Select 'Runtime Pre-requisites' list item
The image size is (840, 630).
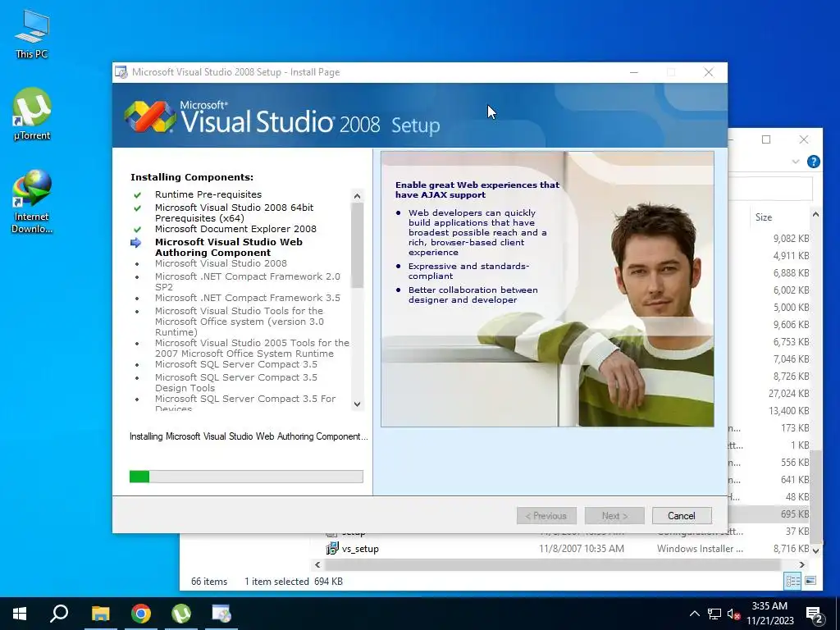(208, 194)
